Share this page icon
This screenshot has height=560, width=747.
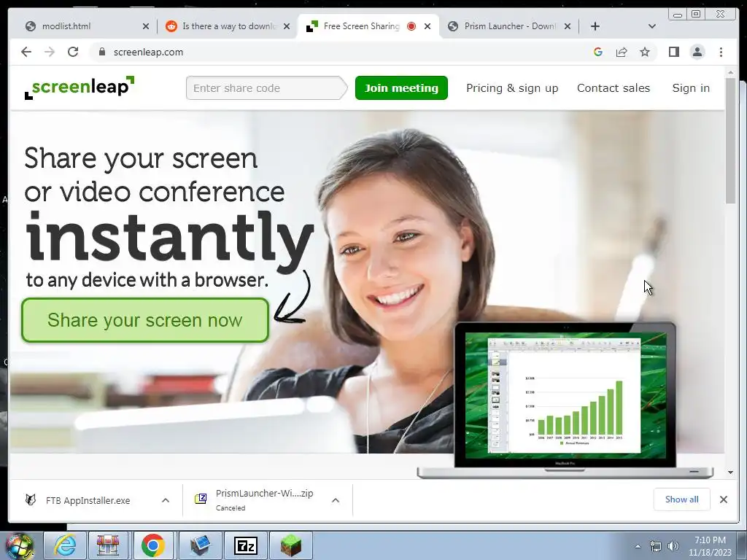coord(622,52)
